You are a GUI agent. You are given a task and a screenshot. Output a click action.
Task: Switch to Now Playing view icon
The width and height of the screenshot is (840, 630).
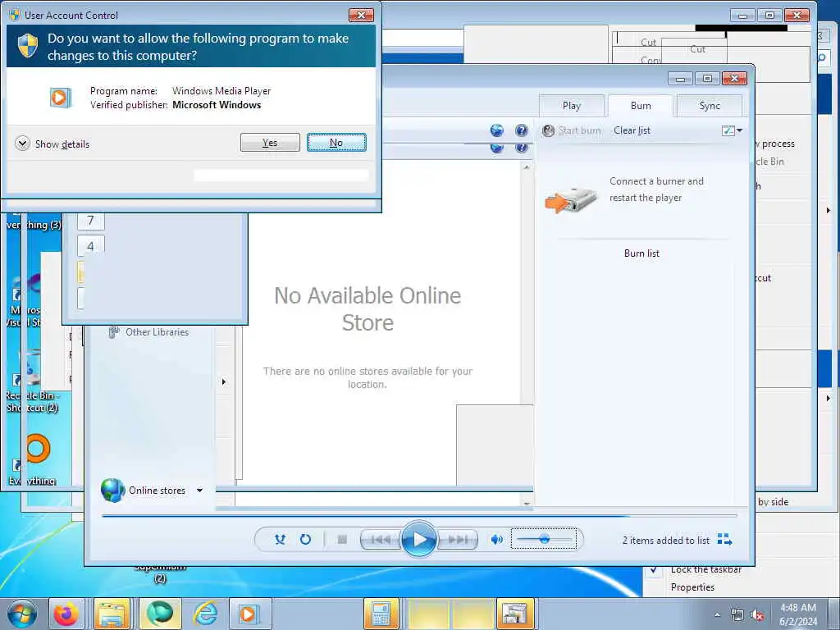[x=725, y=540]
